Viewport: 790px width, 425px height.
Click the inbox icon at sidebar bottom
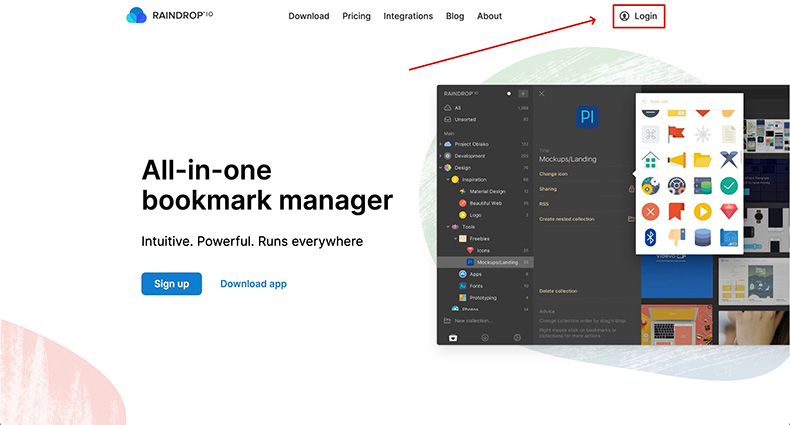pos(452,338)
